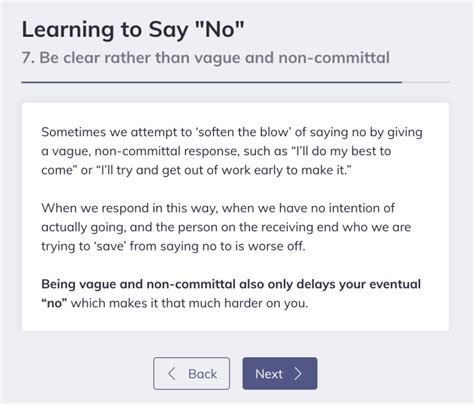
Task: Click the step number '7.' in subtitle
Action: point(28,57)
